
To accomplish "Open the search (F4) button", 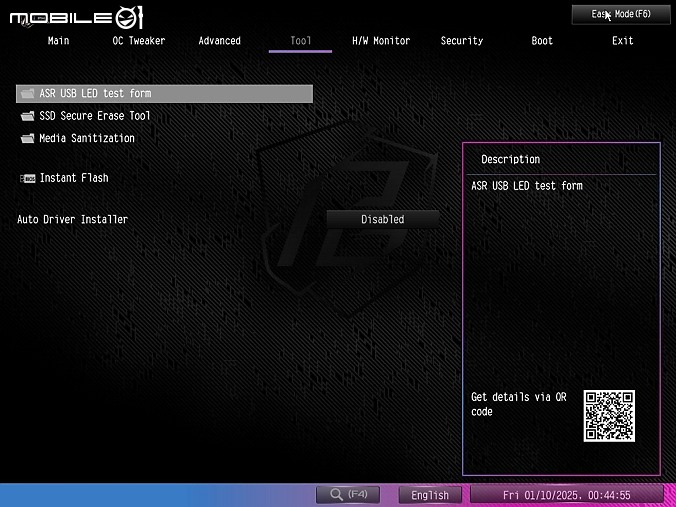I will (348, 494).
